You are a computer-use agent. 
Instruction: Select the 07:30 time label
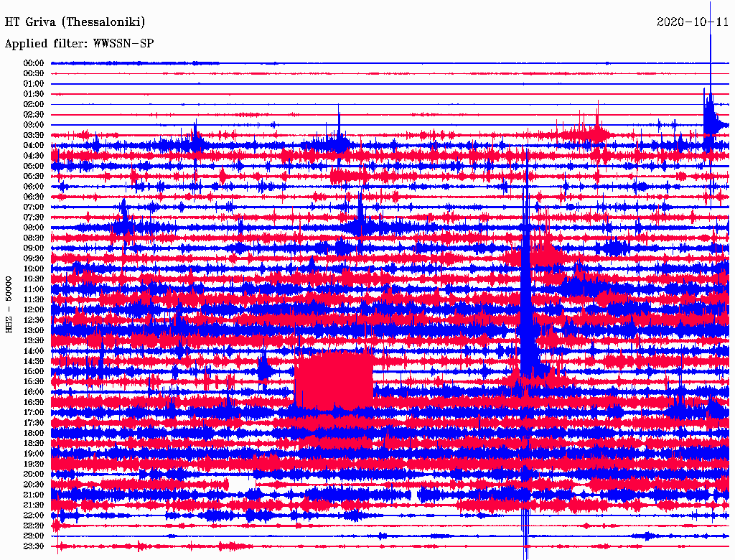click(x=34, y=218)
